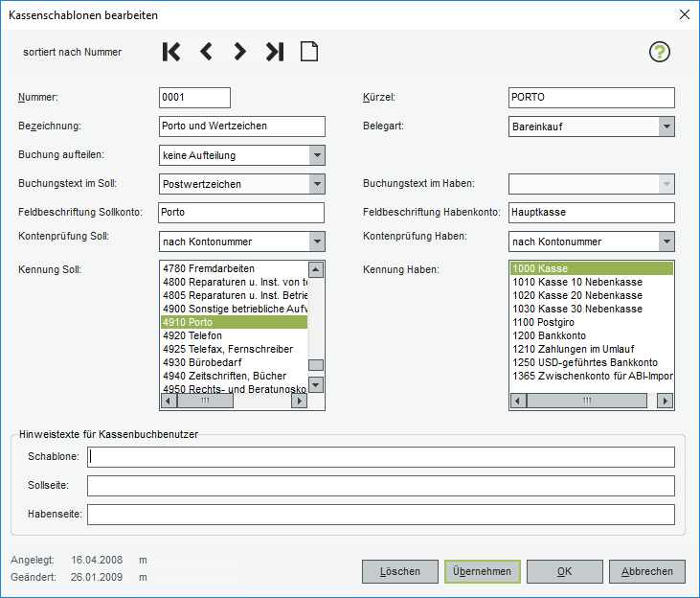Image resolution: width=700 pixels, height=598 pixels.
Task: Create new template page icon
Action: tap(309, 52)
